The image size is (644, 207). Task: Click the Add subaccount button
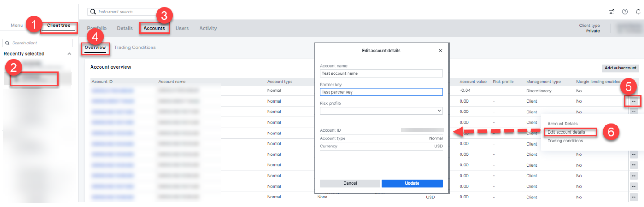(x=620, y=68)
